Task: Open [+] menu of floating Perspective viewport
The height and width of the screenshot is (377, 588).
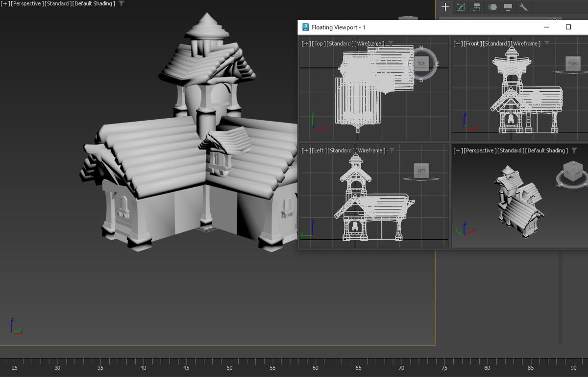Action: (458, 151)
